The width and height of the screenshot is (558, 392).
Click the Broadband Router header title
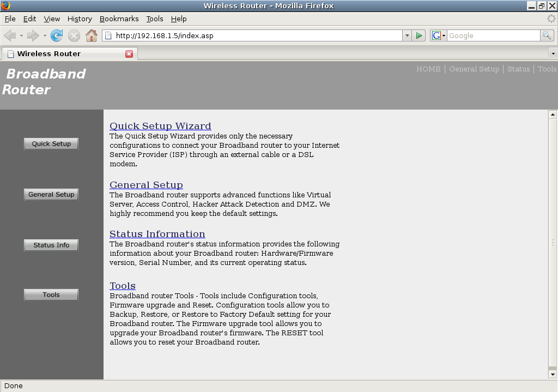pos(44,82)
